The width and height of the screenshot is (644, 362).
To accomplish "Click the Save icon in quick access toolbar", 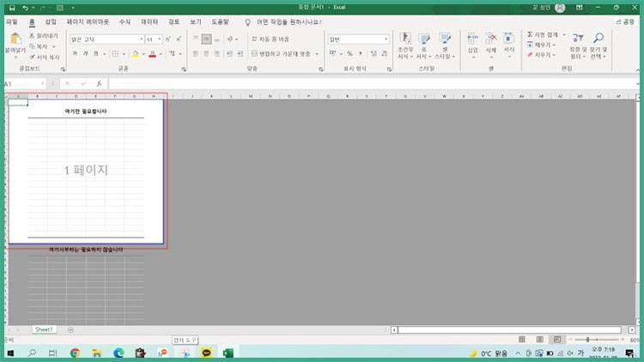I will pyautogui.click(x=12, y=8).
